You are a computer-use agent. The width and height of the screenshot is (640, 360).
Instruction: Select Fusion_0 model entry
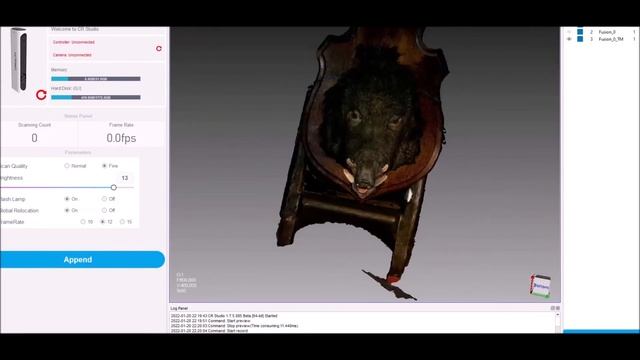607,32
